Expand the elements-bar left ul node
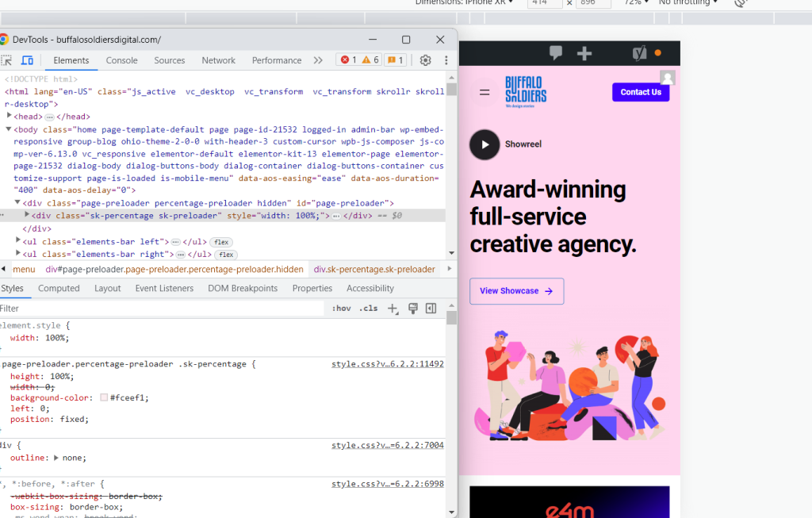 tap(19, 241)
